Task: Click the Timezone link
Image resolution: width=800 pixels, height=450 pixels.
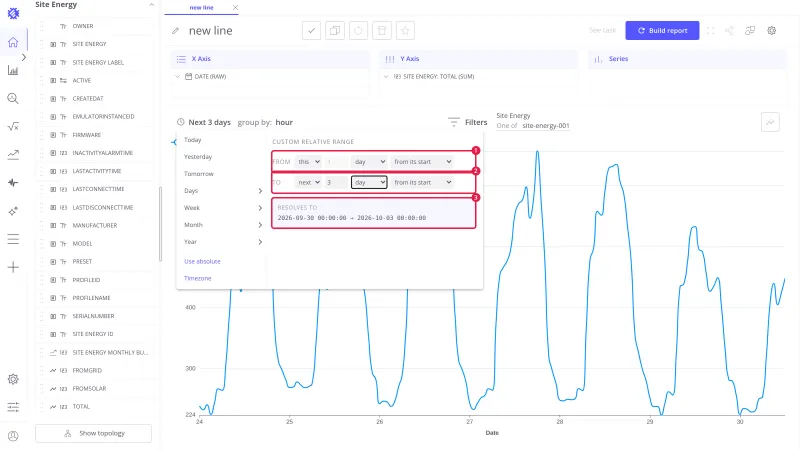Action: click(197, 279)
